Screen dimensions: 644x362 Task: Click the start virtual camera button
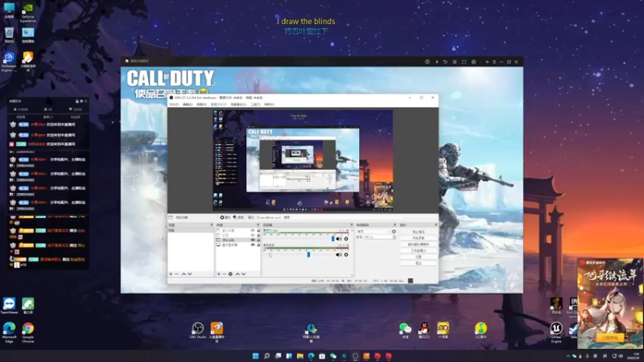coord(418,245)
